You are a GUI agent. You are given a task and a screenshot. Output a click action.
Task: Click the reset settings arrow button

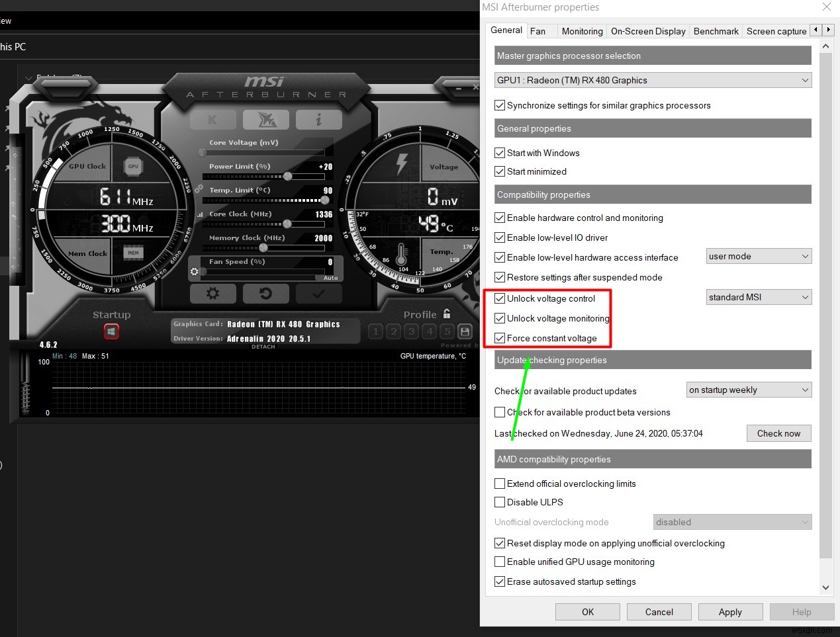[265, 293]
